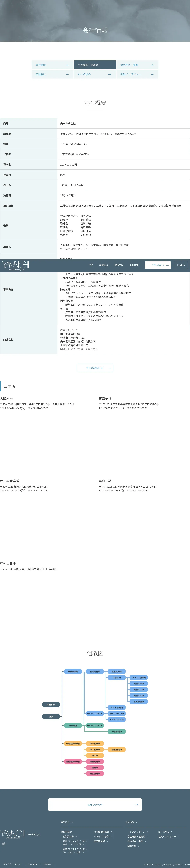This screenshot has width=190, height=868.
Task: Open footer 海外拠点・事業 link
Action: [137, 841]
